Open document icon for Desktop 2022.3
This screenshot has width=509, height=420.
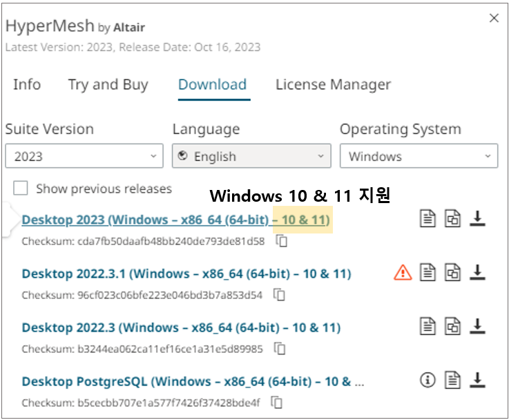pyautogui.click(x=428, y=326)
